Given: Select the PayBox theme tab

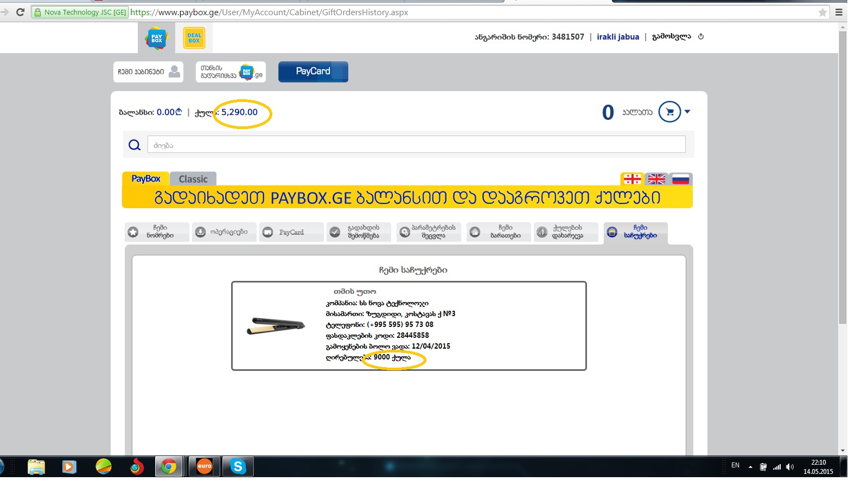Looking at the screenshot, I should point(145,179).
